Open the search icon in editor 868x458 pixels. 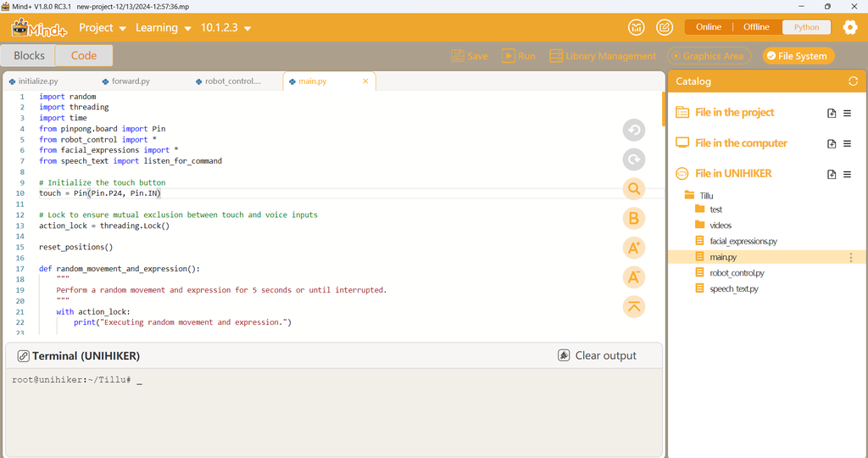[634, 189]
